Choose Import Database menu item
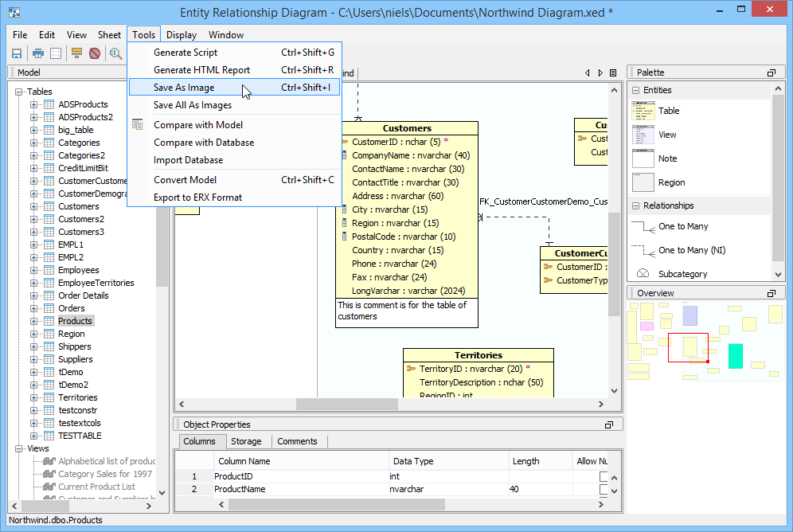 click(x=235, y=160)
